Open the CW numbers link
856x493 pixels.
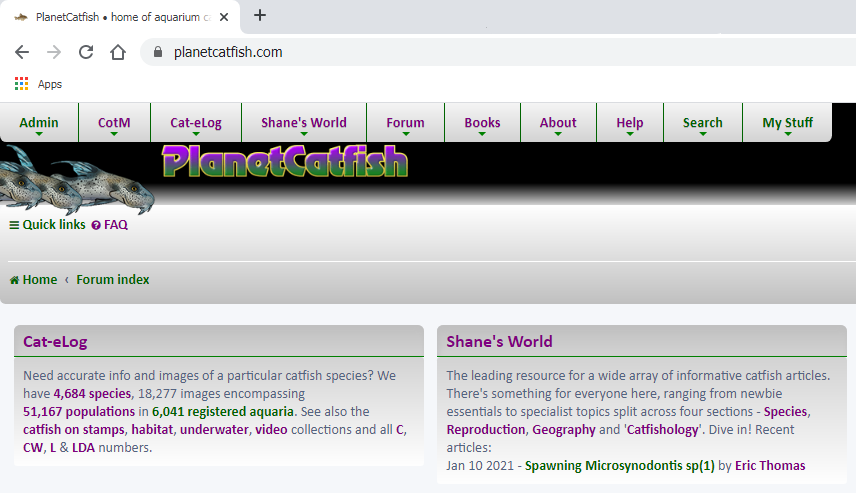pos(33,448)
